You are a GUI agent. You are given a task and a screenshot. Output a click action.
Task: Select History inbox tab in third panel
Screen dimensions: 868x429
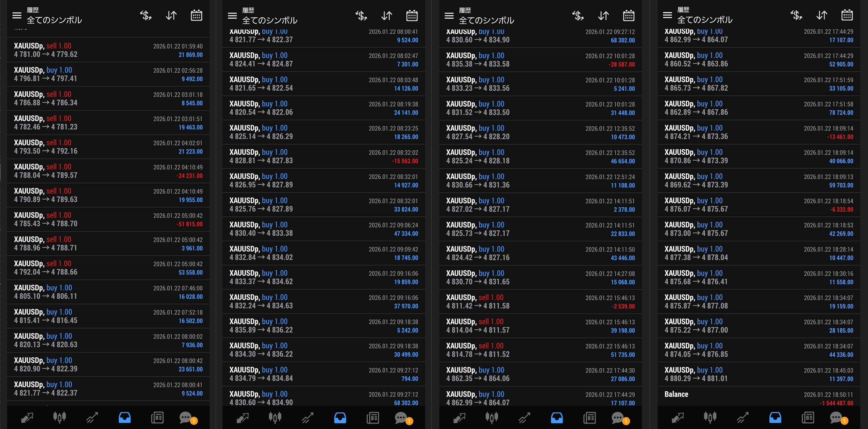pyautogui.click(x=557, y=417)
